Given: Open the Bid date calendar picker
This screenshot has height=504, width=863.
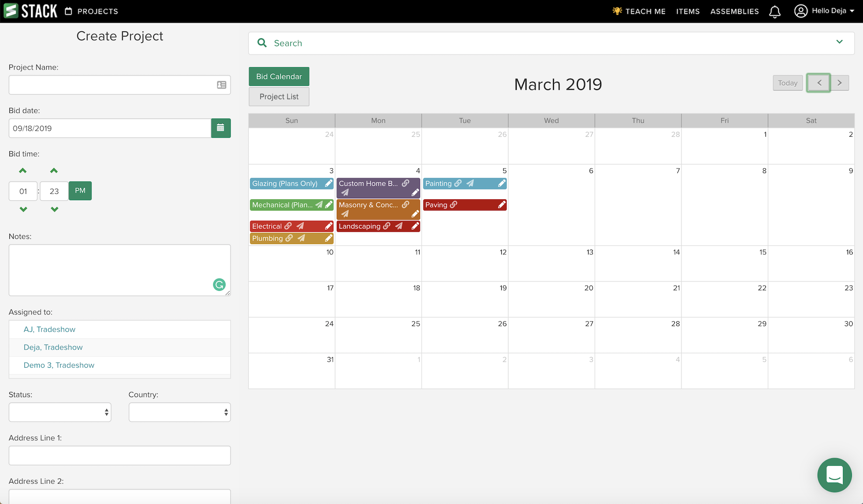Looking at the screenshot, I should [221, 128].
